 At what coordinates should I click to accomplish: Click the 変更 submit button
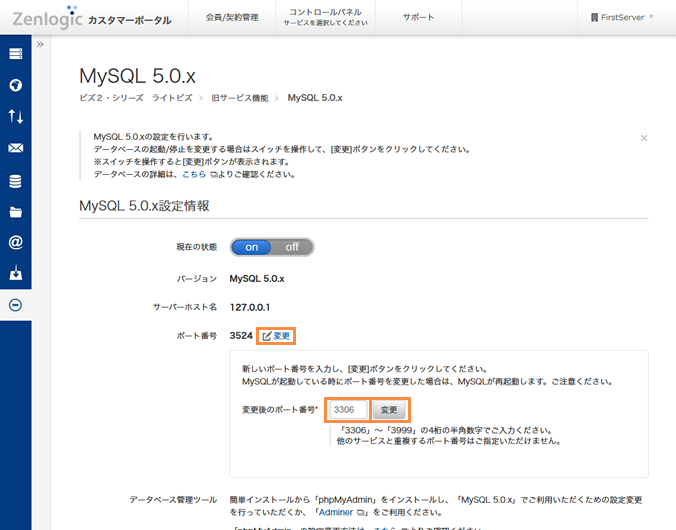point(389,410)
